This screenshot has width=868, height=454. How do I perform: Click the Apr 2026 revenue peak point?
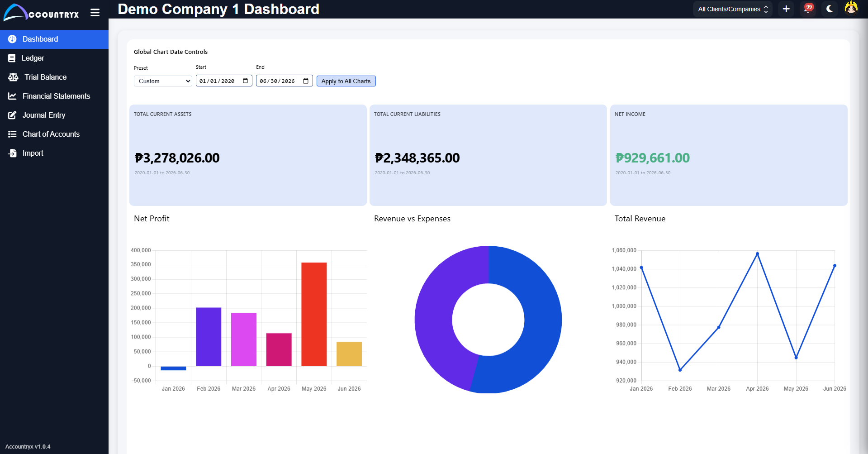757,254
